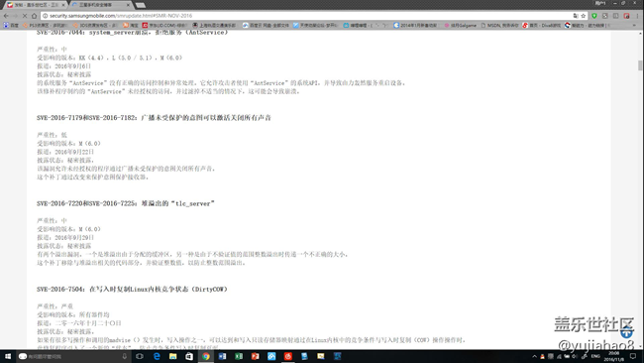Image resolution: width=644 pixels, height=363 pixels.
Task: Open Chrome's three-dot menu
Action: coord(637,16)
